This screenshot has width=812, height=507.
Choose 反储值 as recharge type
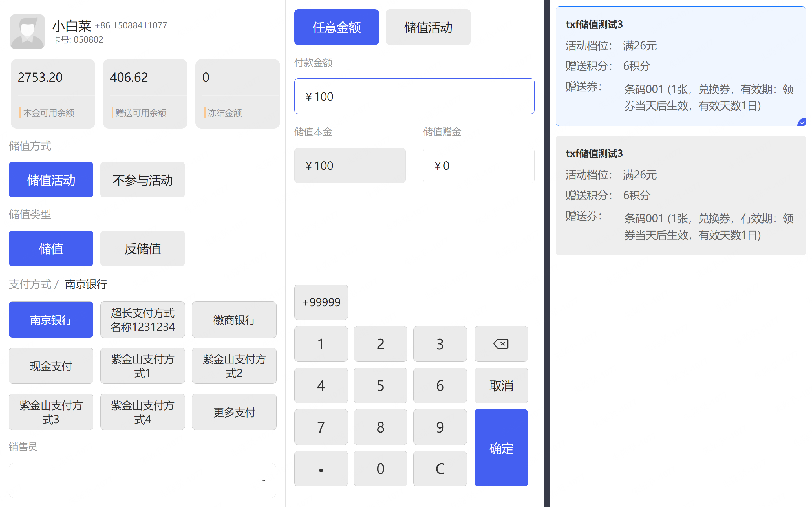[x=142, y=248]
